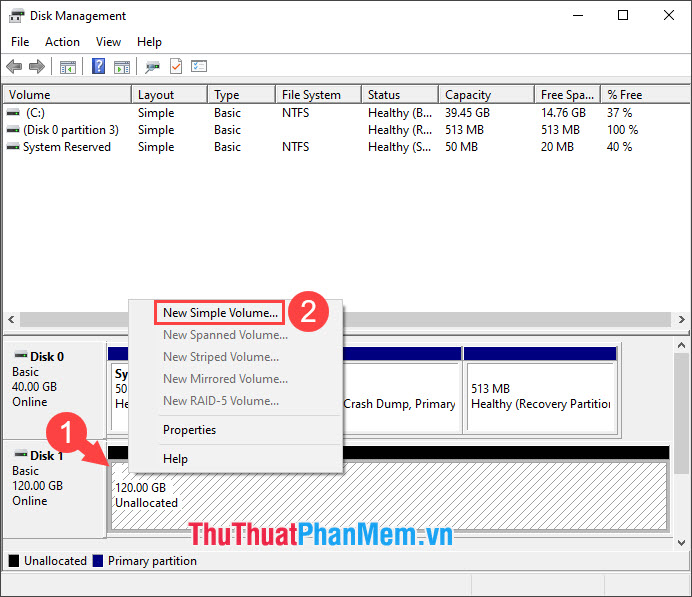Click the System Reserved drive icon

pyautogui.click(x=13, y=146)
